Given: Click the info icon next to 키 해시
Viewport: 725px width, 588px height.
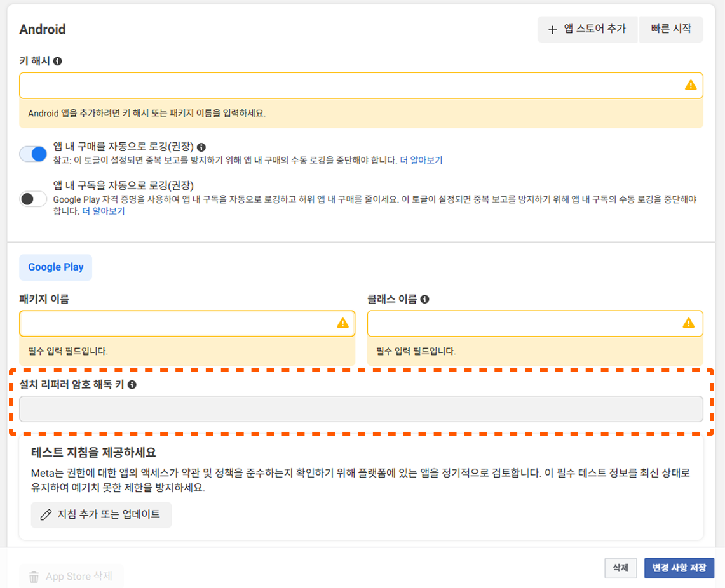Looking at the screenshot, I should point(57,61).
